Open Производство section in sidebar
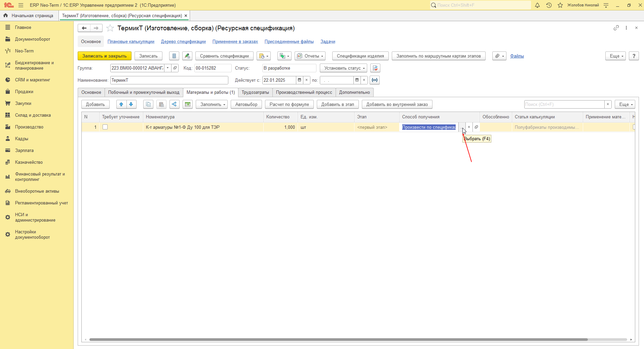644x349 pixels. point(29,127)
